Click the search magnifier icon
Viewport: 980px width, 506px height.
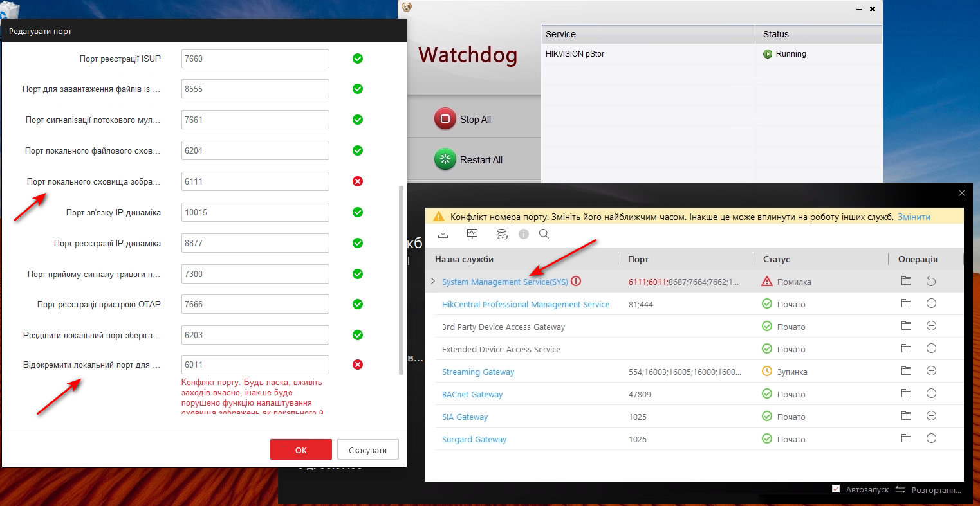(x=544, y=234)
